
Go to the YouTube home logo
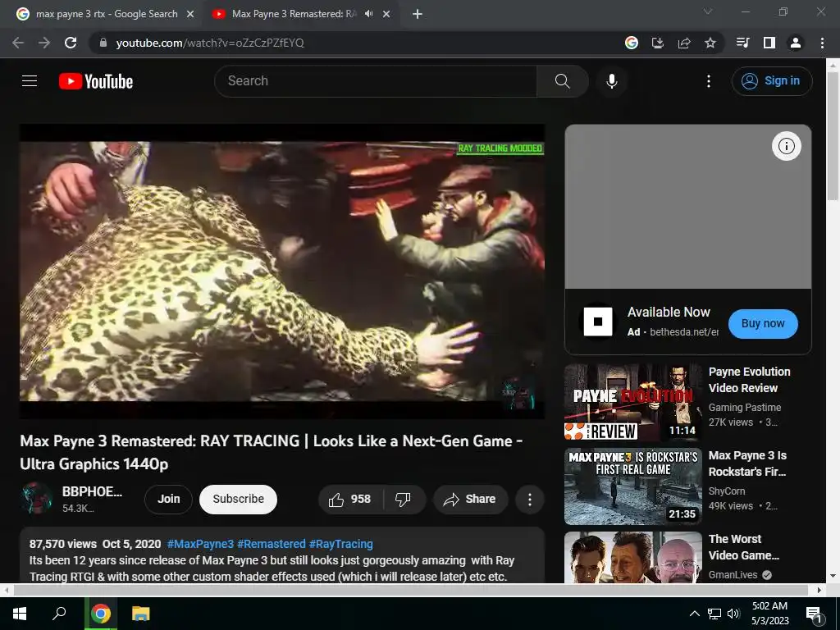(96, 81)
